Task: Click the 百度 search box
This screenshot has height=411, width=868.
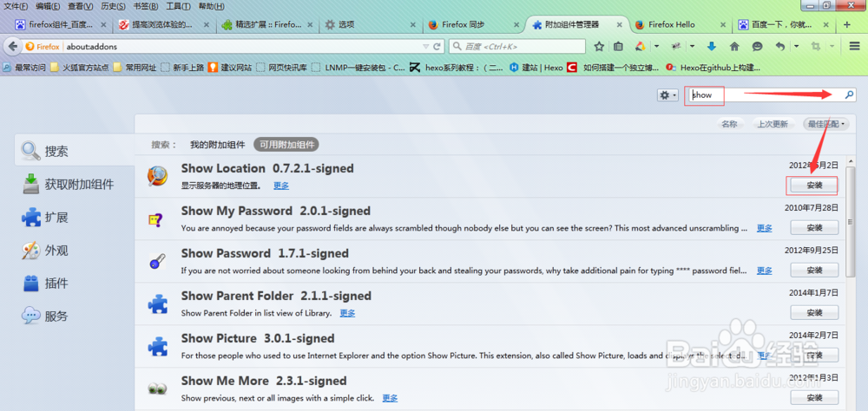Action: point(516,47)
